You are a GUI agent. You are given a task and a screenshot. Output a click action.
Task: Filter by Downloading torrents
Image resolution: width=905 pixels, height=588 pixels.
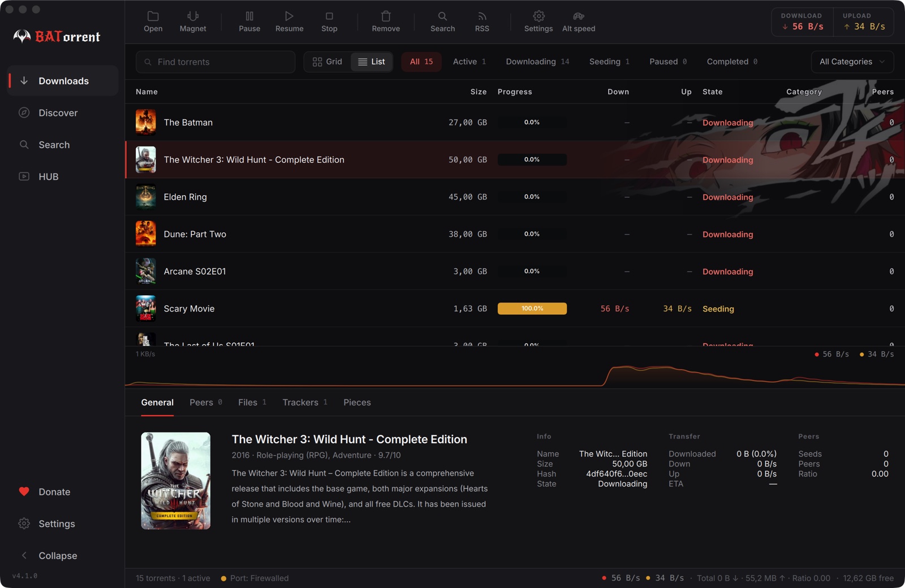tap(537, 62)
